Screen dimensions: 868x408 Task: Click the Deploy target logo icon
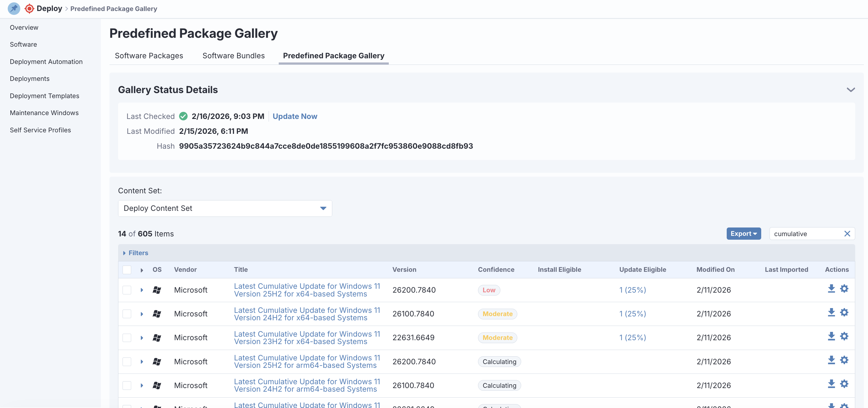[x=29, y=8]
